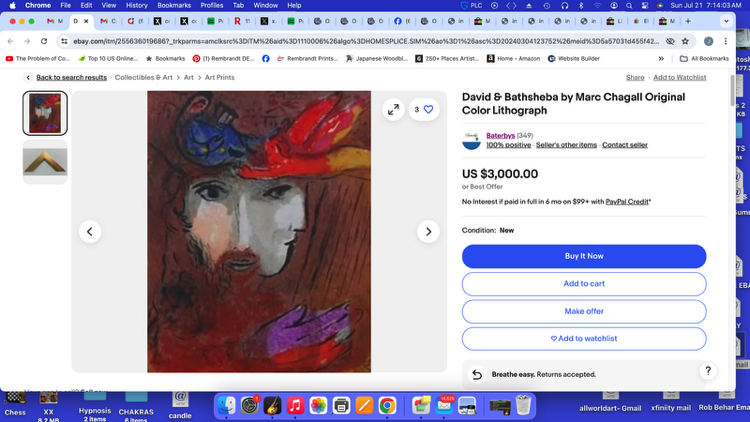Expand the tab search dropdown

(726, 21)
